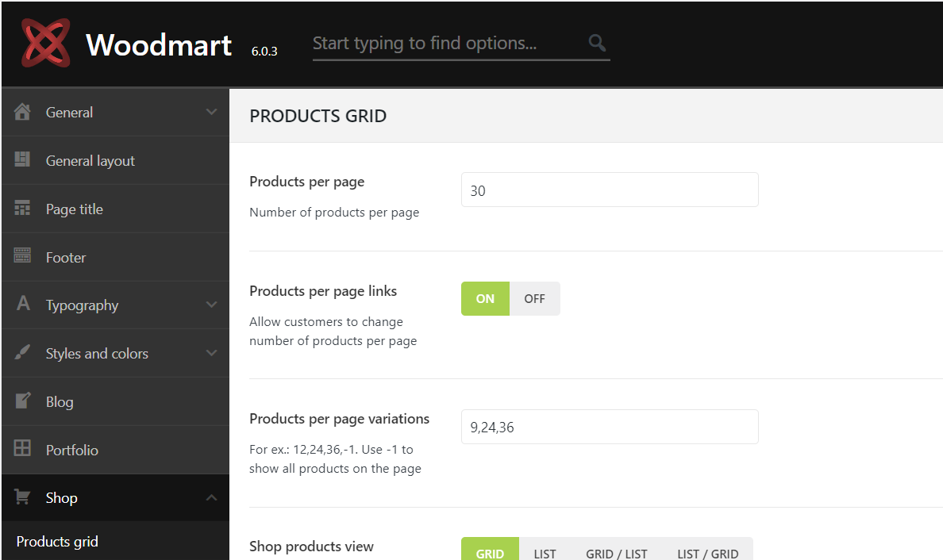Collapse the Shop section chevron

point(211,497)
